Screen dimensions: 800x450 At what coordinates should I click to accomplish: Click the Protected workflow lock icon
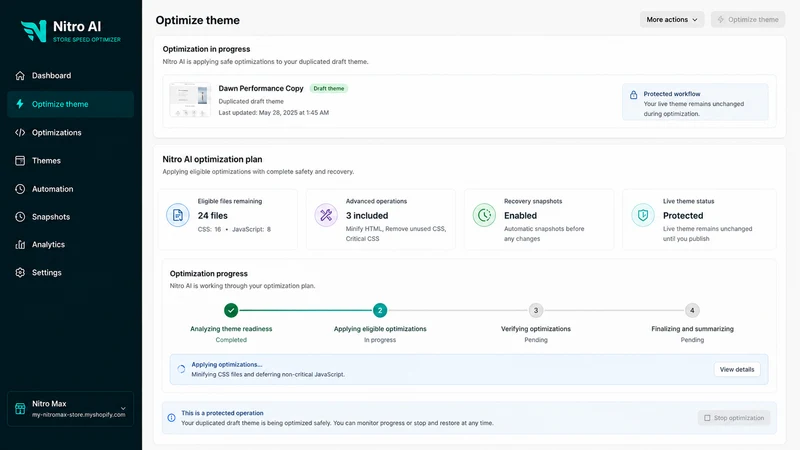click(x=633, y=95)
